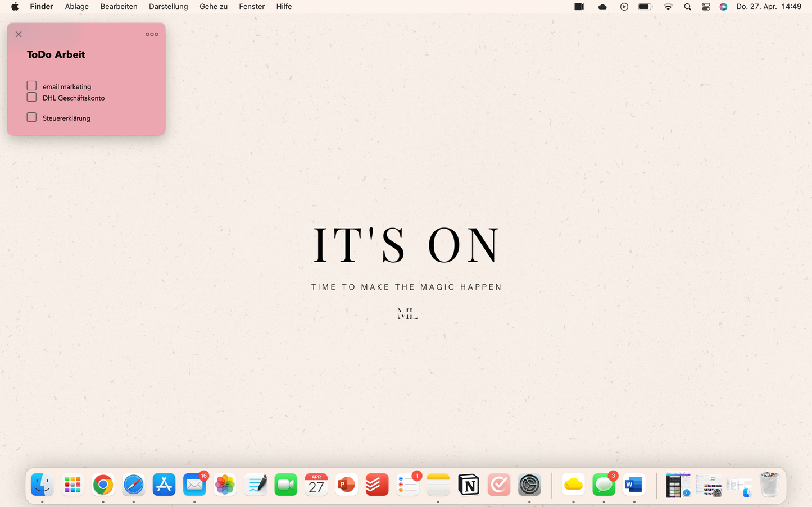Open Mail app with unread badge
This screenshot has width=812, height=507.
click(194, 485)
